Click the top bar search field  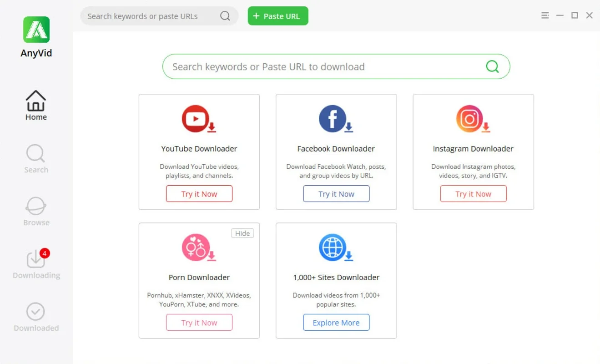click(159, 16)
